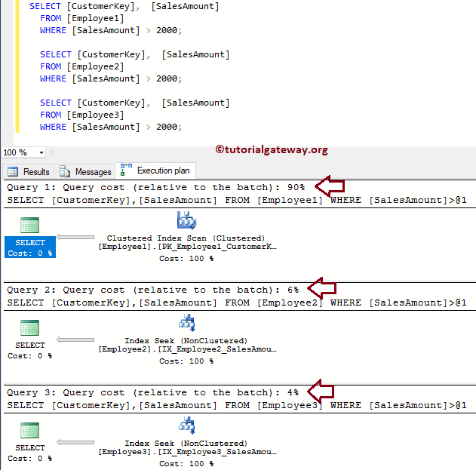Image resolution: width=476 pixels, height=470 pixels.
Task: Click the Clustered Index Scan (Clustered) label
Action: 186,238
